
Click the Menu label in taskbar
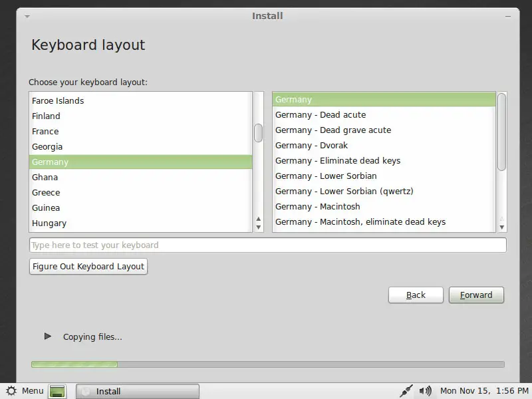click(33, 391)
